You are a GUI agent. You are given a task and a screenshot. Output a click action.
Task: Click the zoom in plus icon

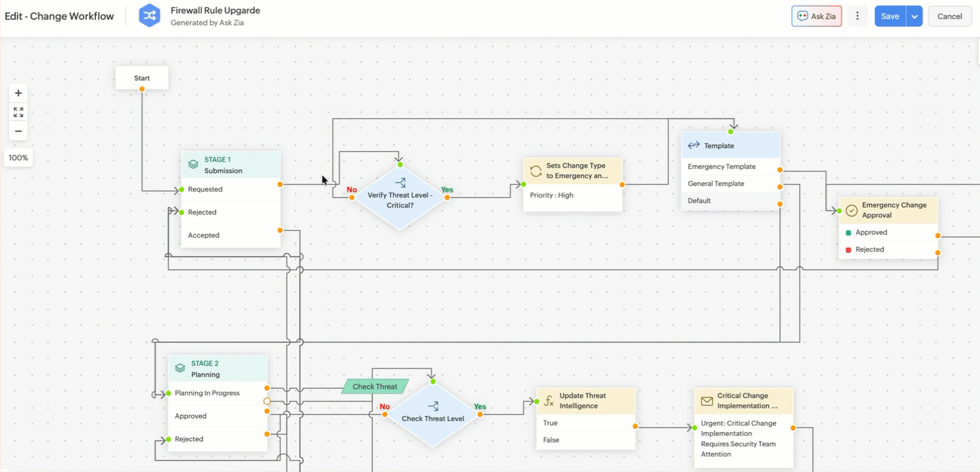click(18, 93)
